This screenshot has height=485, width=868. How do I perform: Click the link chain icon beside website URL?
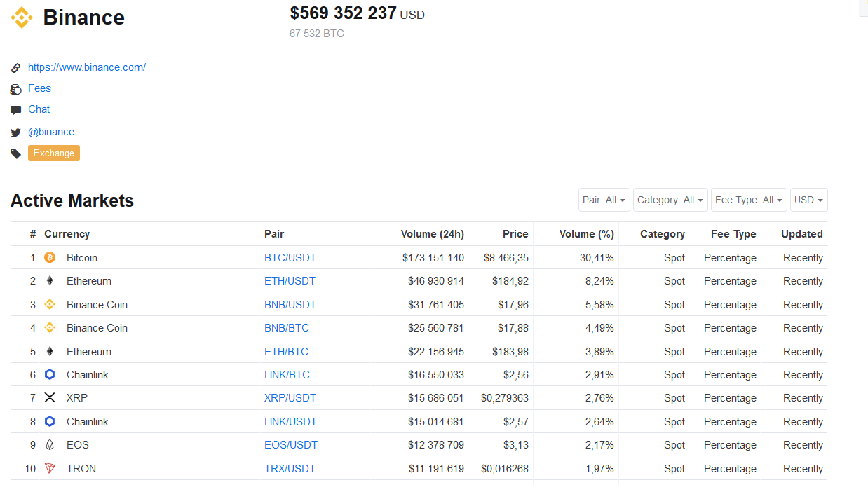point(15,68)
